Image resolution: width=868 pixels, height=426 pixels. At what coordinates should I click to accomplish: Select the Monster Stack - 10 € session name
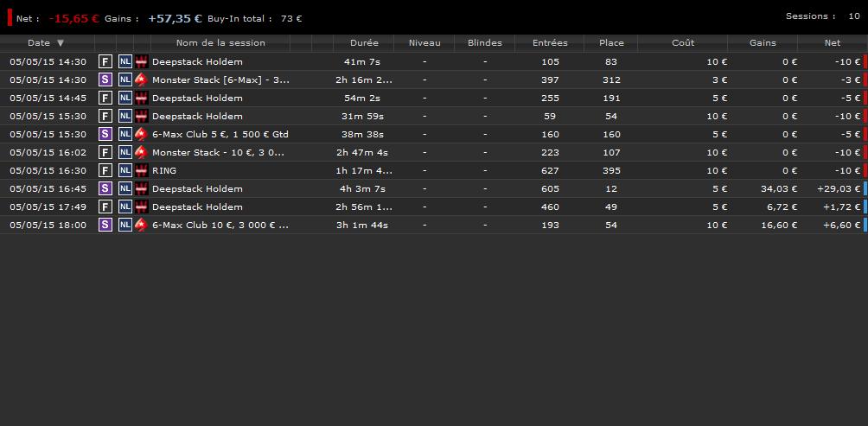218,152
